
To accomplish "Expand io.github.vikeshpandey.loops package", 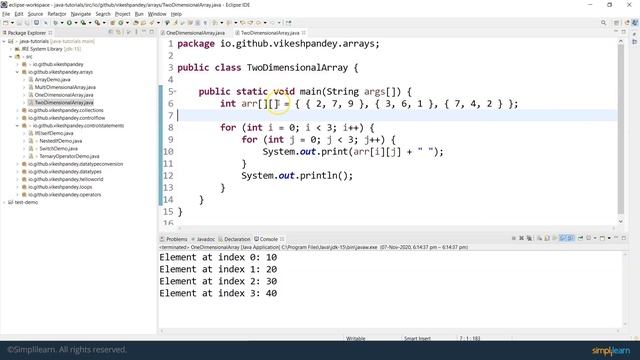I will point(18,187).
